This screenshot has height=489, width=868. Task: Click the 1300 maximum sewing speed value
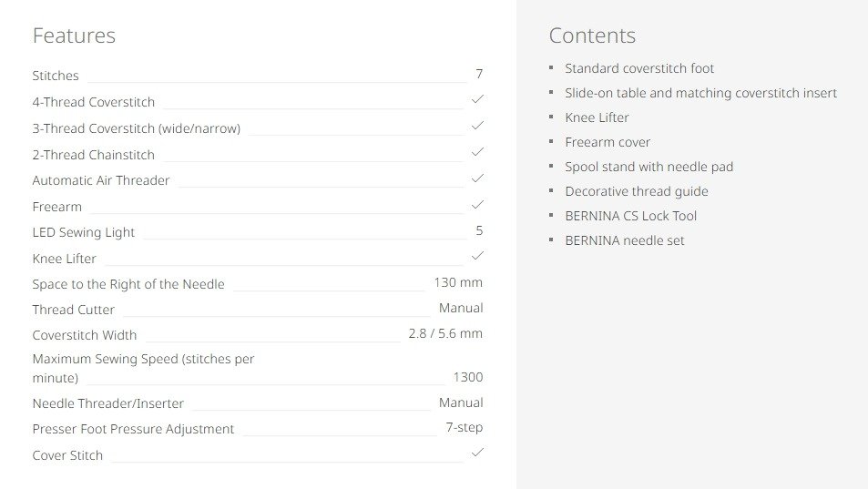coord(468,377)
